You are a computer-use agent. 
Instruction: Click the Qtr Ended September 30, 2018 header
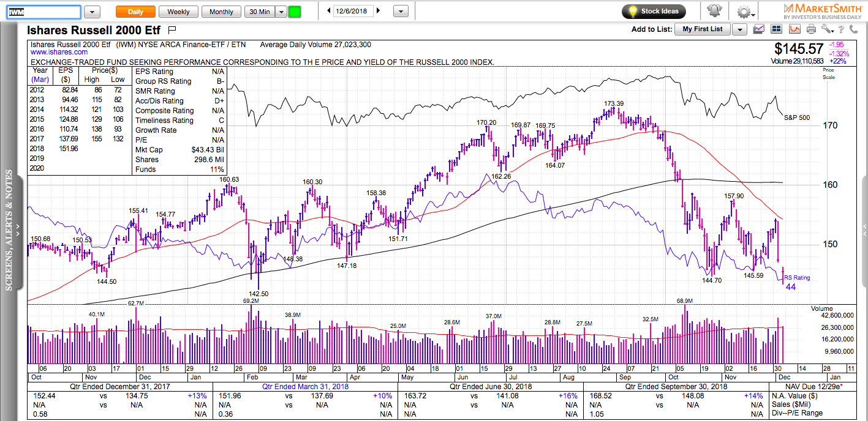tap(677, 387)
